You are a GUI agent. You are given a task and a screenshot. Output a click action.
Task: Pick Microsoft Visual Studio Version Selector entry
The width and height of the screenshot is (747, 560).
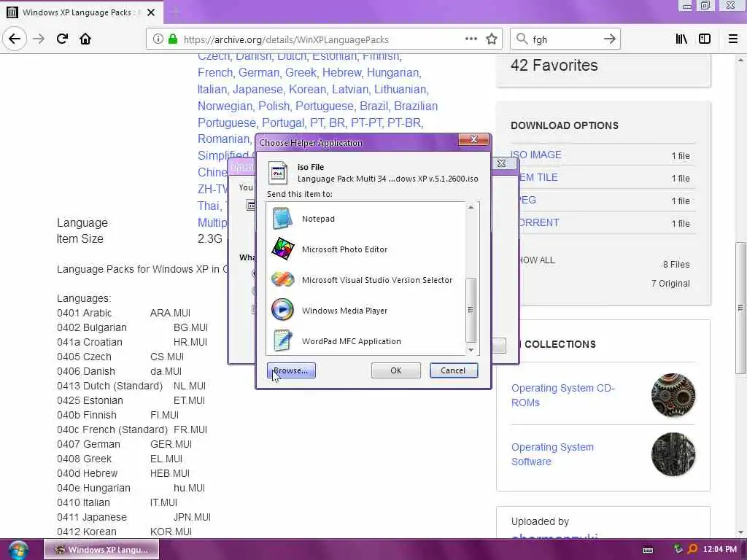pyautogui.click(x=365, y=279)
